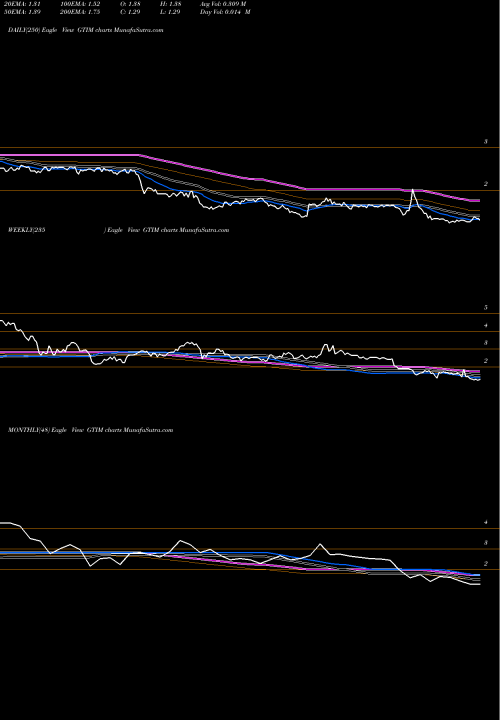500x720 pixels.
Task: Click the weekly chart's price level 5 label
Action: point(486,308)
